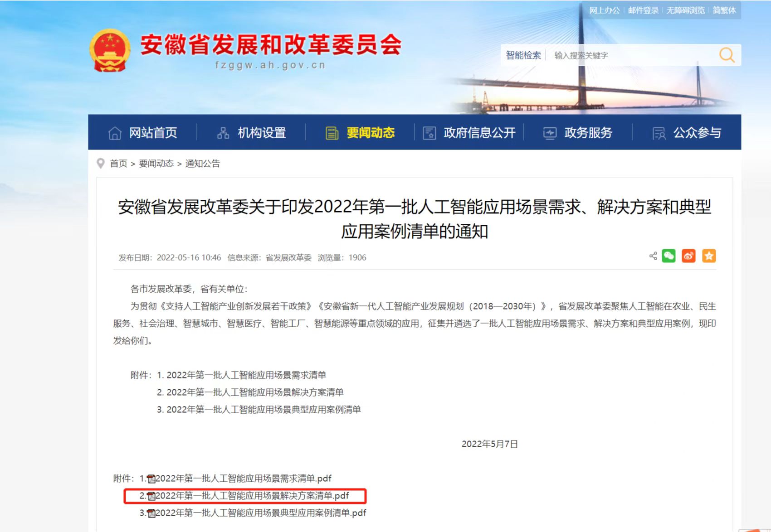Open 网上办公 top link

point(604,10)
